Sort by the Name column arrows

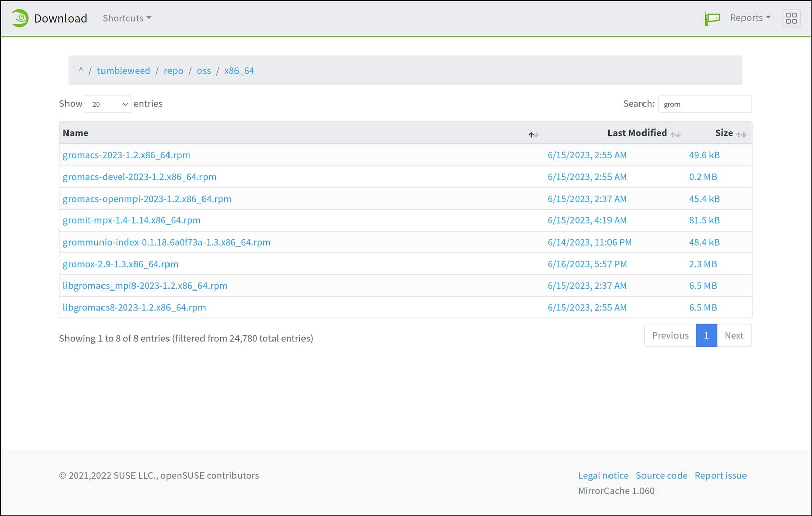click(533, 134)
